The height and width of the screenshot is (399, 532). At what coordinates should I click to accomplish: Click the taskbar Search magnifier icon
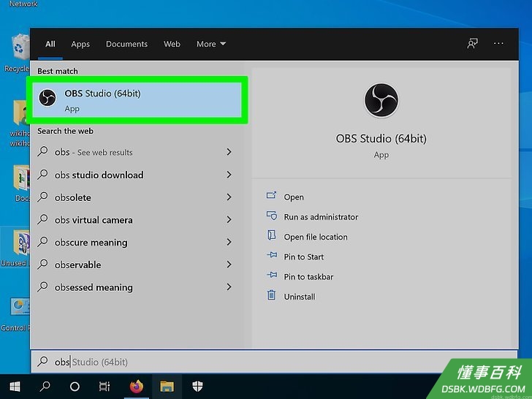pyautogui.click(x=45, y=387)
